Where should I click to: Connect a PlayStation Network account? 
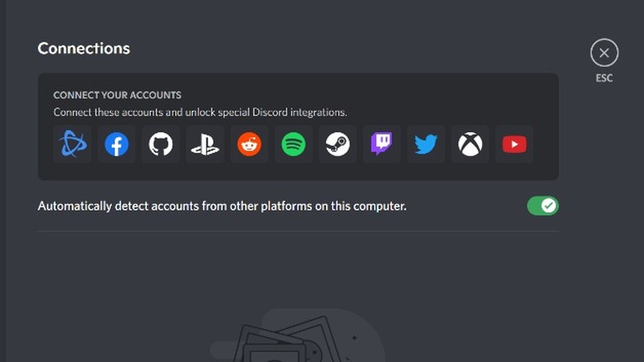tap(205, 145)
